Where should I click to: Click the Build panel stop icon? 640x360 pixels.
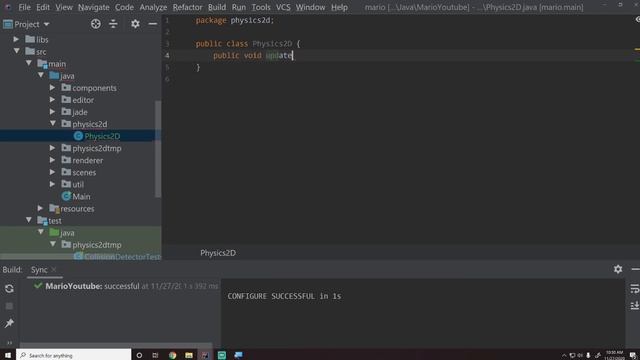tap(9, 306)
